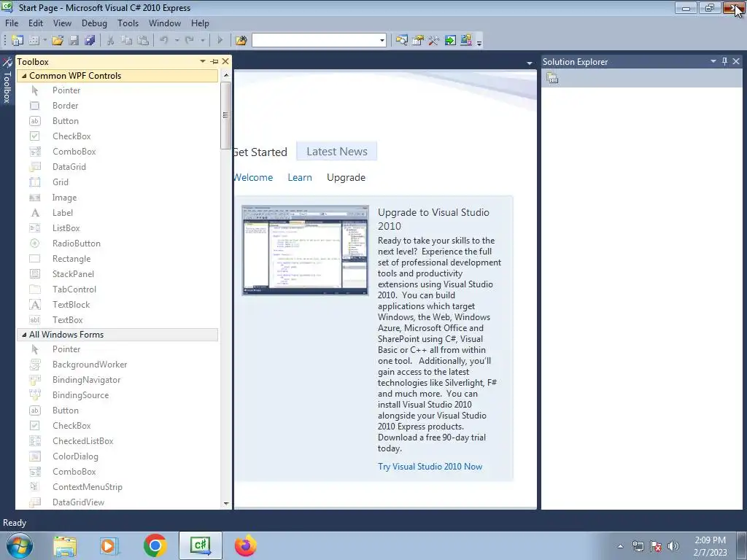Screen dimensions: 747x560
Task: Open Properties Window via toolbar icon
Action: 418,41
